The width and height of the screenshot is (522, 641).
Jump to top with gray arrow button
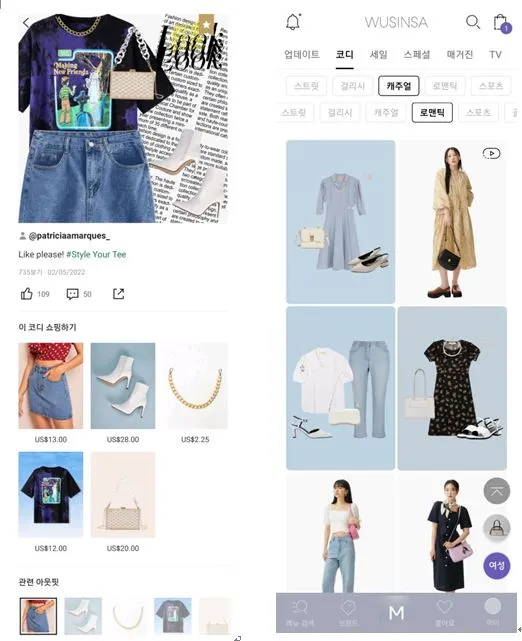[x=497, y=491]
